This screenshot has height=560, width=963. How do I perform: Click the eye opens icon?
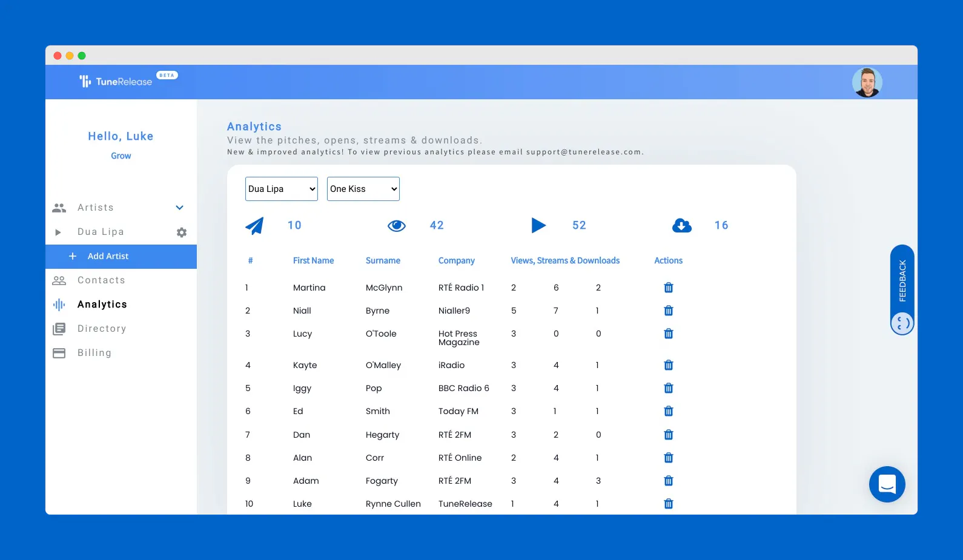(397, 226)
